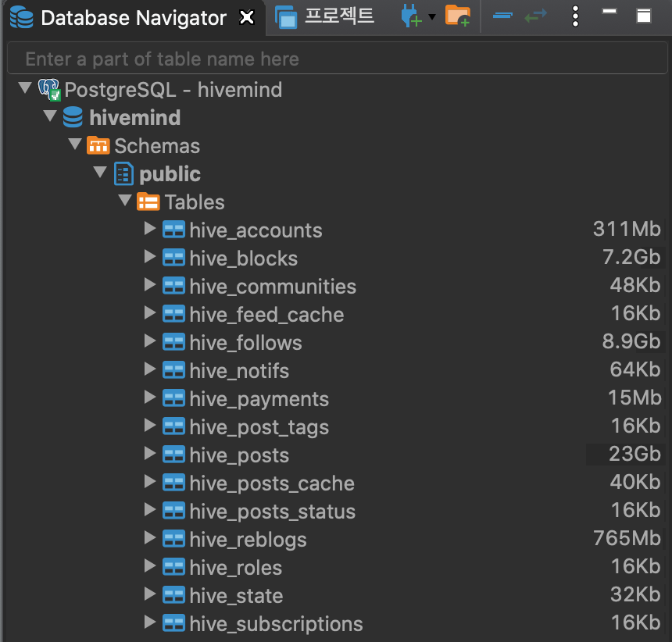Click the hive_subscriptions table icon
The height and width of the screenshot is (642, 672).
[174, 623]
